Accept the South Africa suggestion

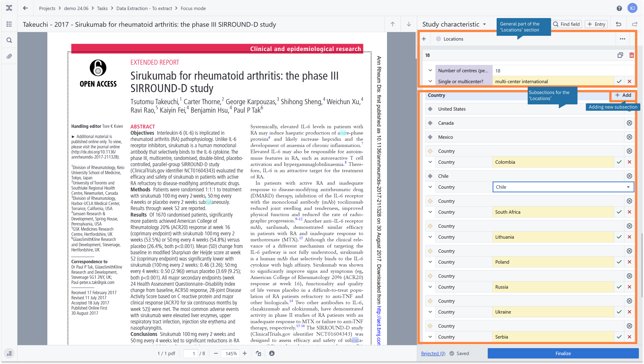pos(619,212)
